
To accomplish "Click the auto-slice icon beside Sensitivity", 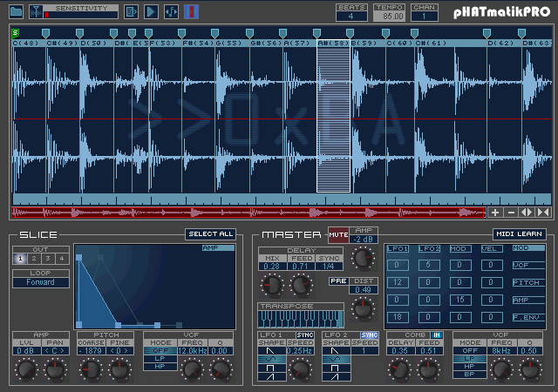I will coord(36,11).
